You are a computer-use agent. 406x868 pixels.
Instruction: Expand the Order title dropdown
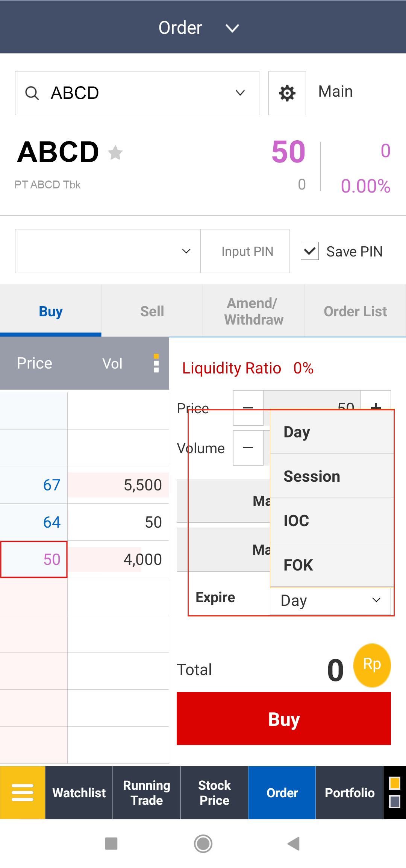(232, 28)
